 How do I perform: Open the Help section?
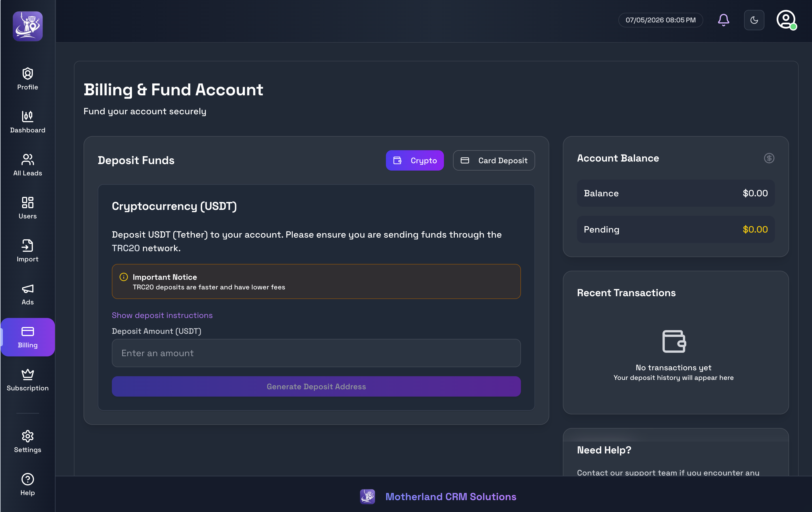coord(28,485)
